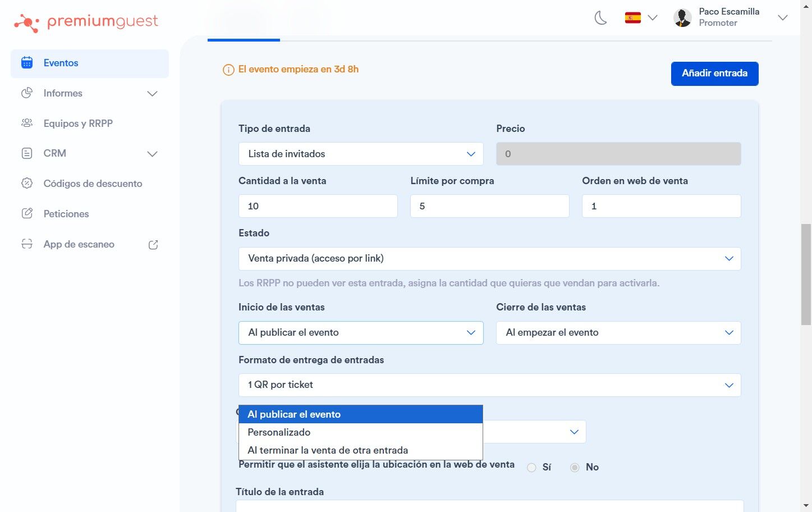Screen dimensions: 812x512
Task: Click the premiumguest logo
Action: click(x=86, y=22)
